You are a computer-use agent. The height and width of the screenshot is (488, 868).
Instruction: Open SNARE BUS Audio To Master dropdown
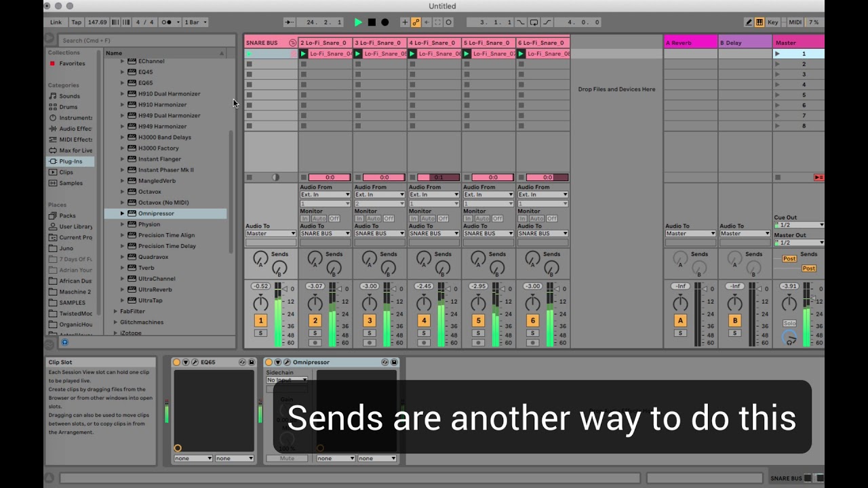click(271, 233)
